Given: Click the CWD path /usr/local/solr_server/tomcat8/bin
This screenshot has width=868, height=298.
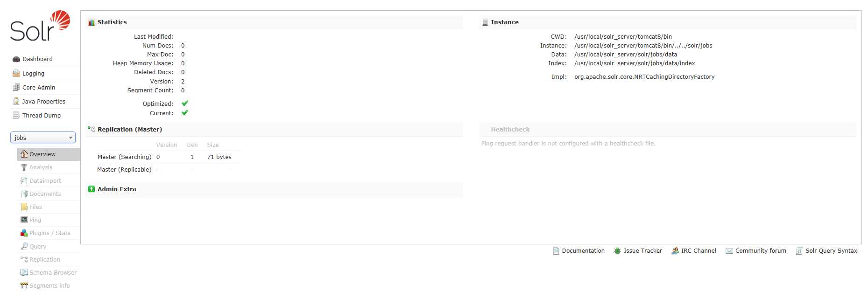Looking at the screenshot, I should 623,37.
